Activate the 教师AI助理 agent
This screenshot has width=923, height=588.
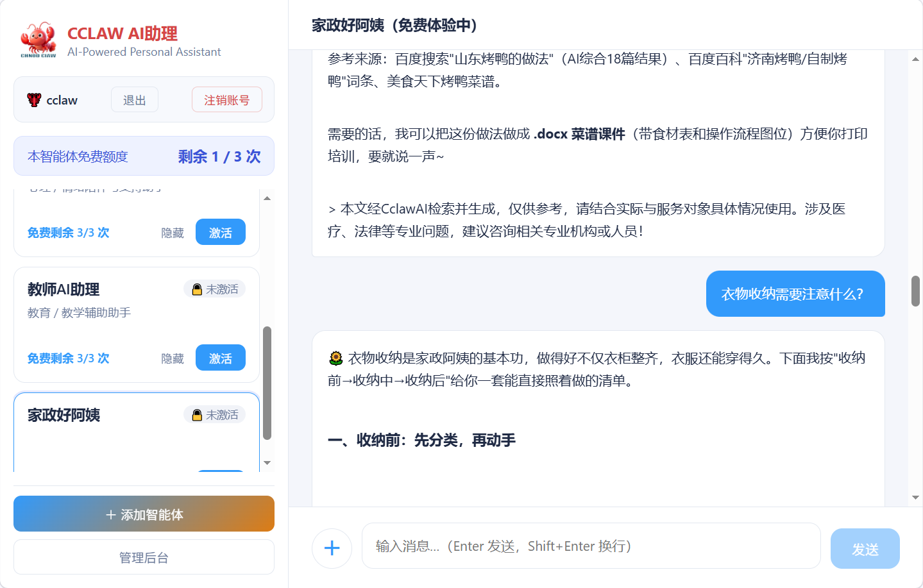pos(221,358)
